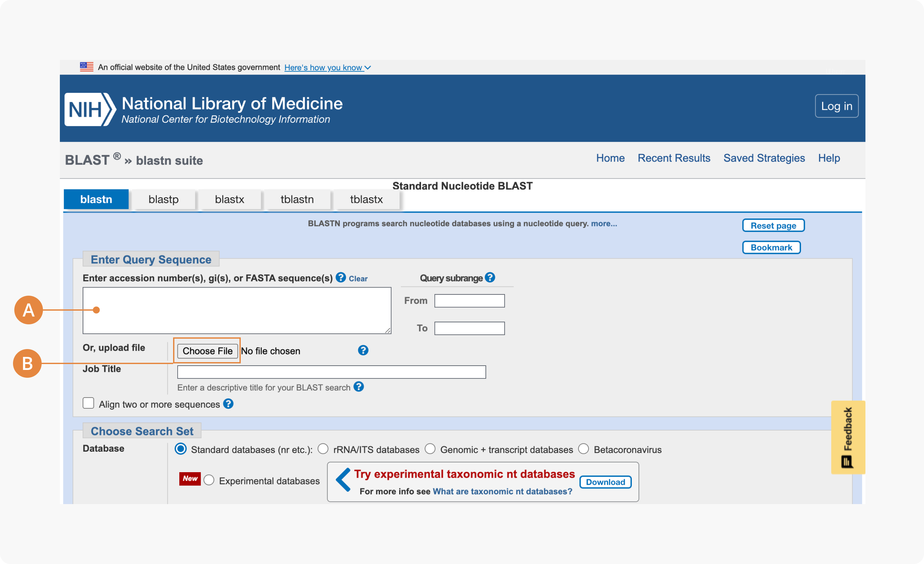This screenshot has width=924, height=564.
Task: Expand Here's how you know dropdown
Action: tap(327, 67)
